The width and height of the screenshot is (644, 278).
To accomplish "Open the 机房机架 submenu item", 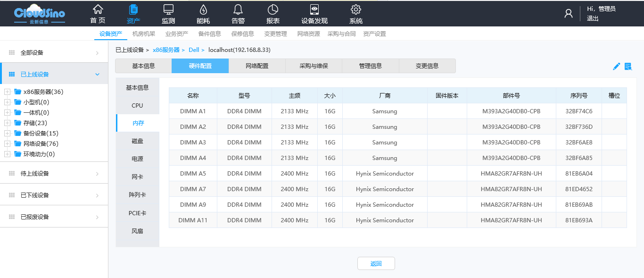I will click(x=144, y=34).
